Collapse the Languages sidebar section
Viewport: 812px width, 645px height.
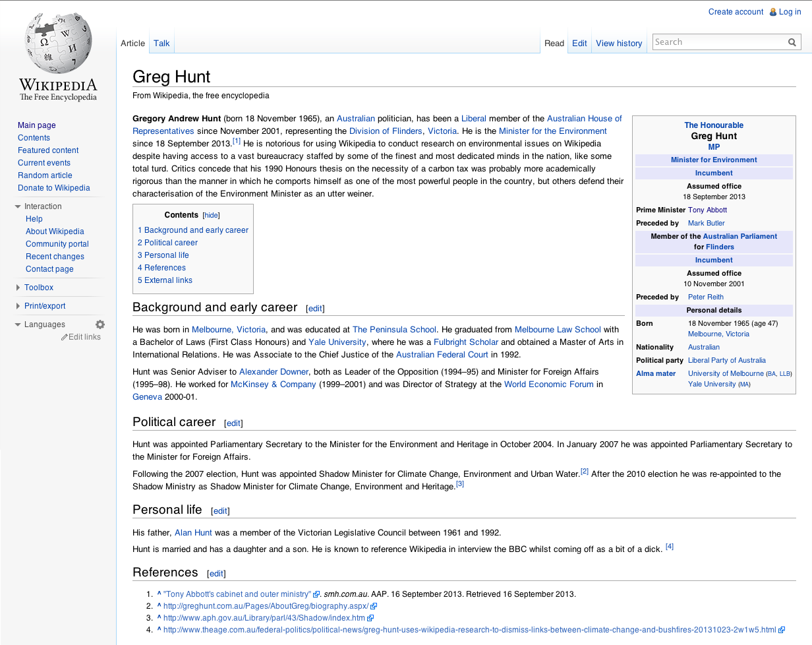[18, 324]
